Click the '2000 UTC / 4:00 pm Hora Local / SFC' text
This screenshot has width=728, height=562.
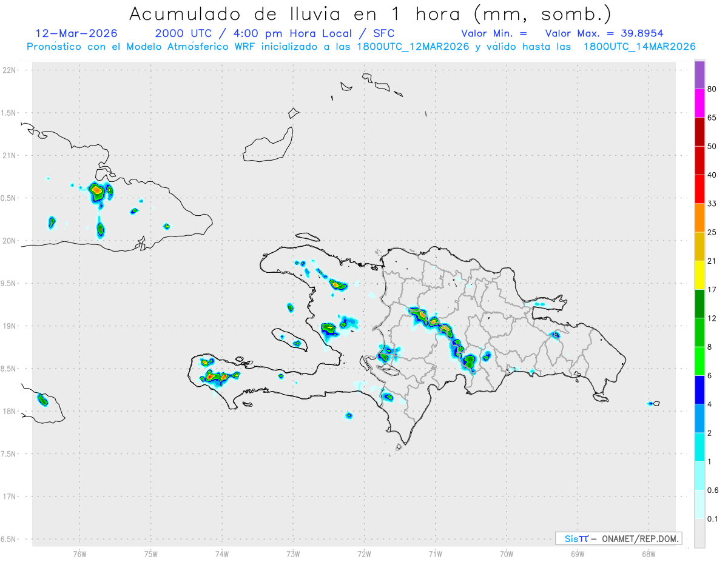click(275, 33)
